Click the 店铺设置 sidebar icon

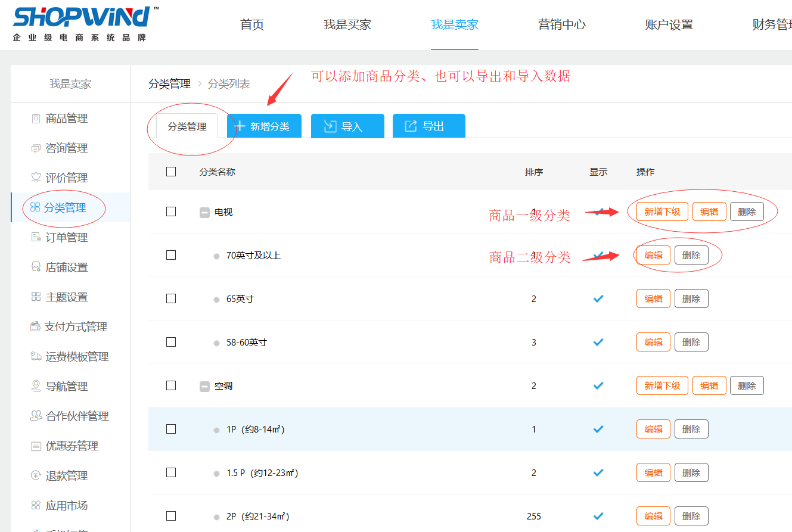[x=36, y=267]
